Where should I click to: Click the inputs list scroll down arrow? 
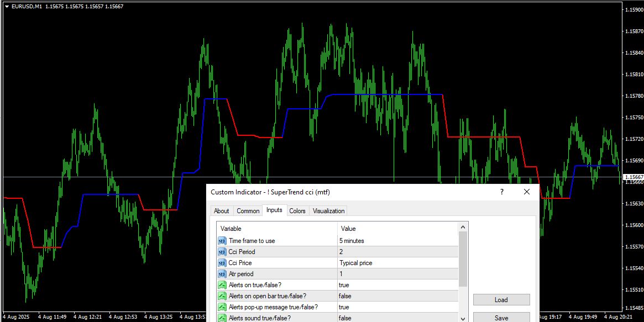coord(463,318)
